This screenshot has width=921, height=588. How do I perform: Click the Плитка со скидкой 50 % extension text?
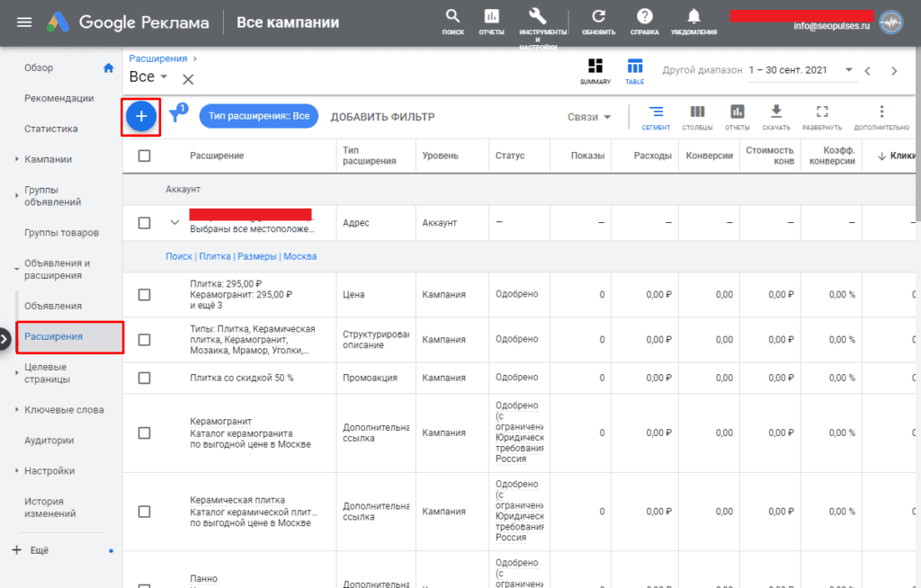point(241,378)
